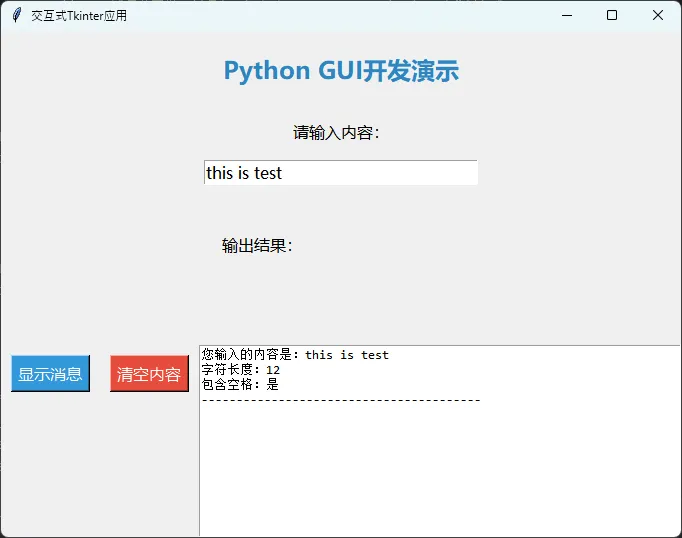This screenshot has width=682, height=538.
Task: Minimize the Tkinter application window
Action: (567, 16)
